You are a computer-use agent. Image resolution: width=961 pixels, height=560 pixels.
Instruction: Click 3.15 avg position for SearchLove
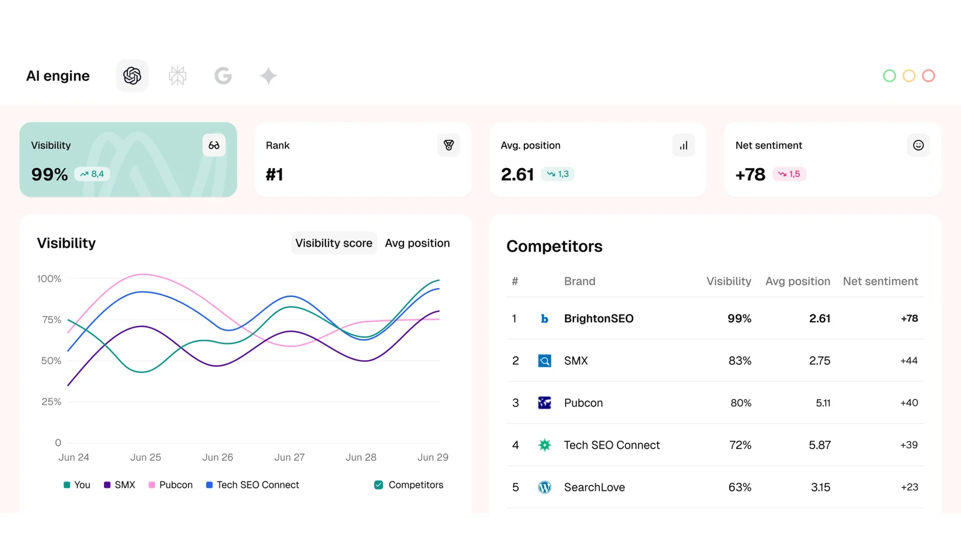point(820,487)
